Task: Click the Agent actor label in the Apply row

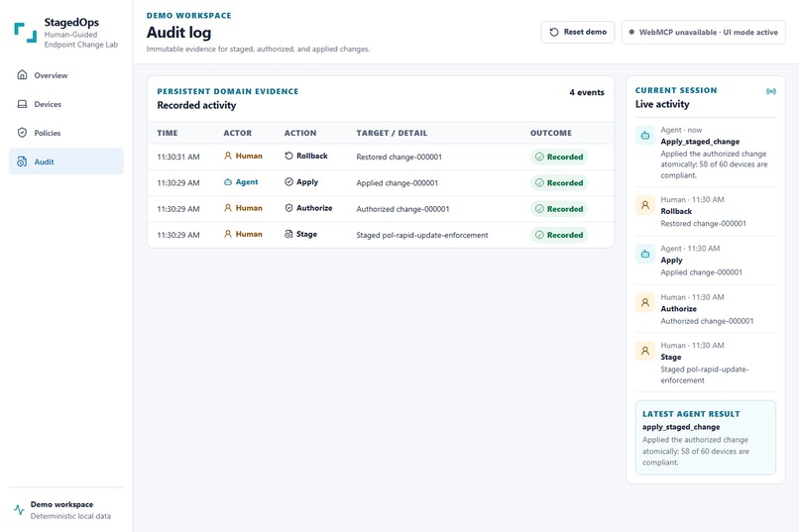Action: pyautogui.click(x=247, y=181)
